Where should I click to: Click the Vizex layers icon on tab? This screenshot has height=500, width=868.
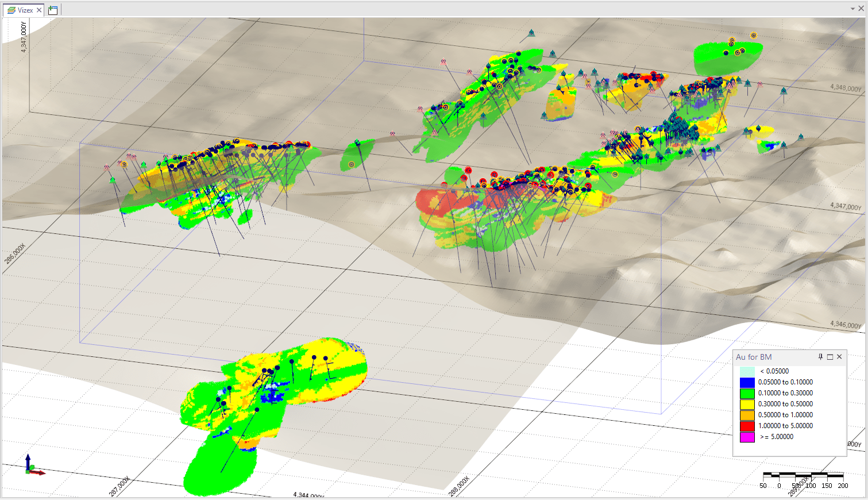click(11, 10)
